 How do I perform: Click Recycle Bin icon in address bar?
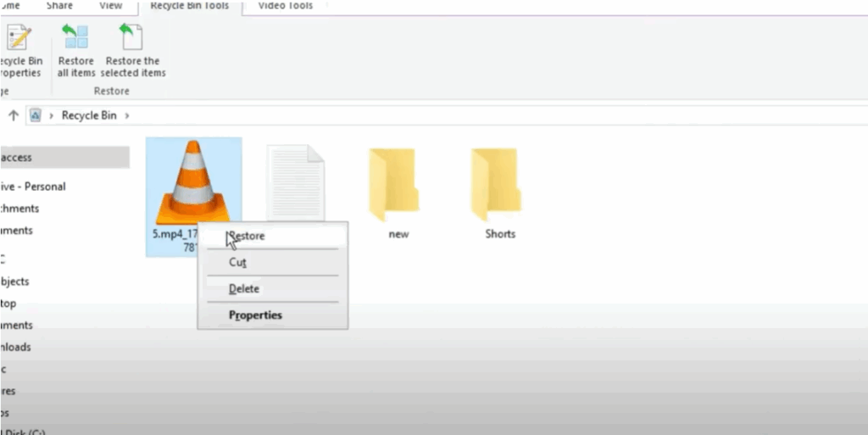tap(36, 115)
